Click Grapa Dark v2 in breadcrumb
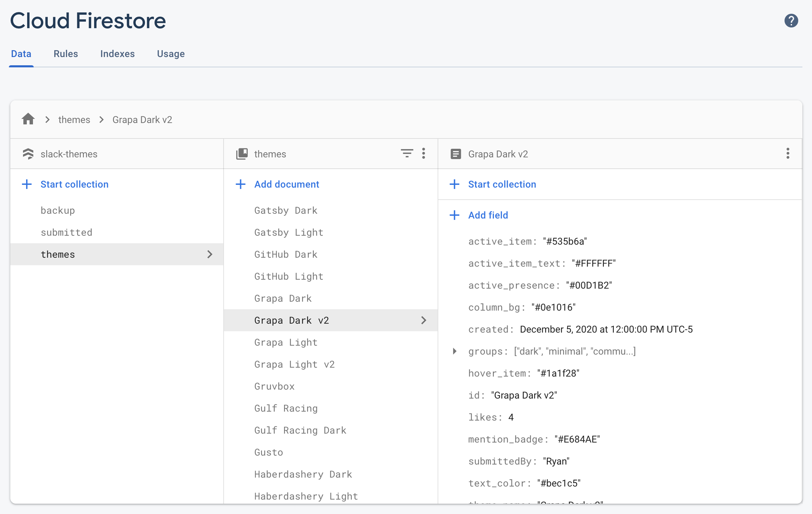Image resolution: width=812 pixels, height=514 pixels. pyautogui.click(x=142, y=120)
